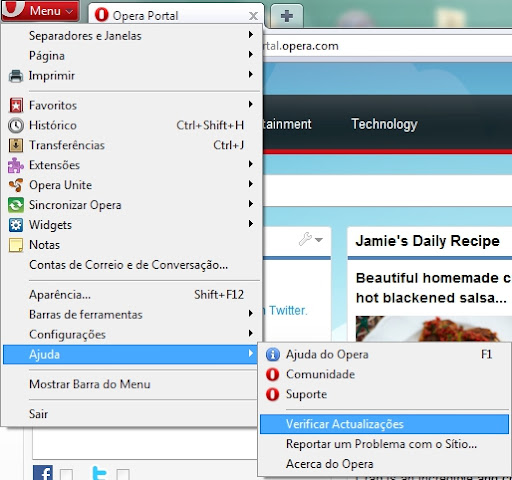Click the blue info icon of Ajuda do Opera
Image resolution: width=512 pixels, height=480 pixels.
tap(273, 354)
